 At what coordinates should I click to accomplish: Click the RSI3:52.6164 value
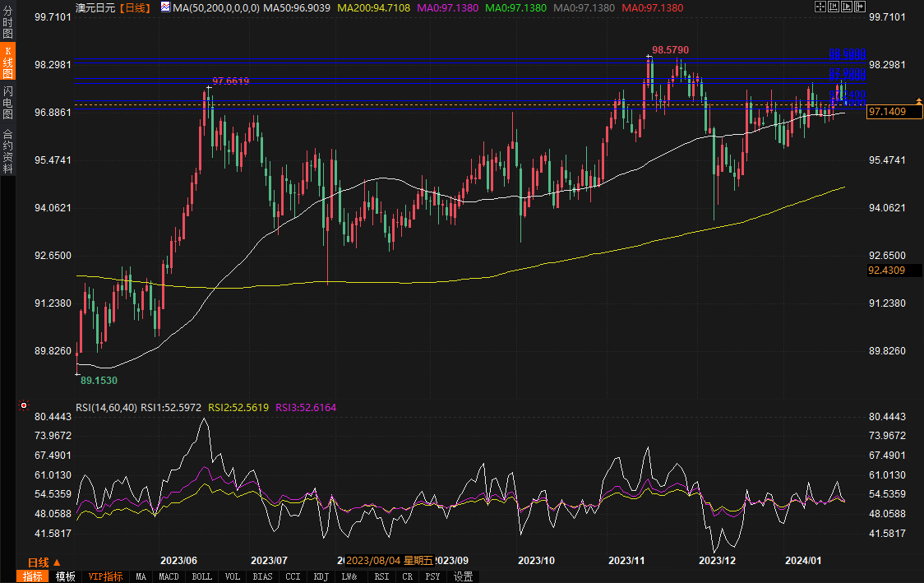(306, 407)
